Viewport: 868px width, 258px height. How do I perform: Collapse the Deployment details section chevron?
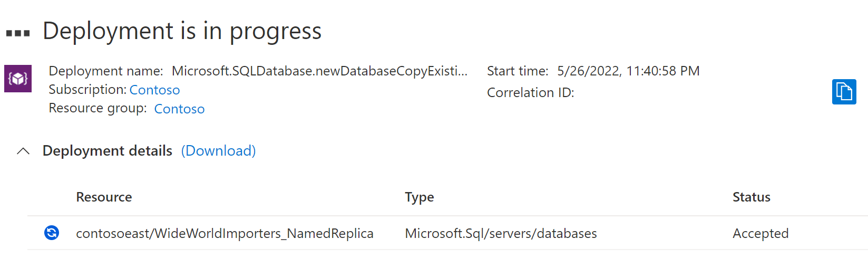23,151
